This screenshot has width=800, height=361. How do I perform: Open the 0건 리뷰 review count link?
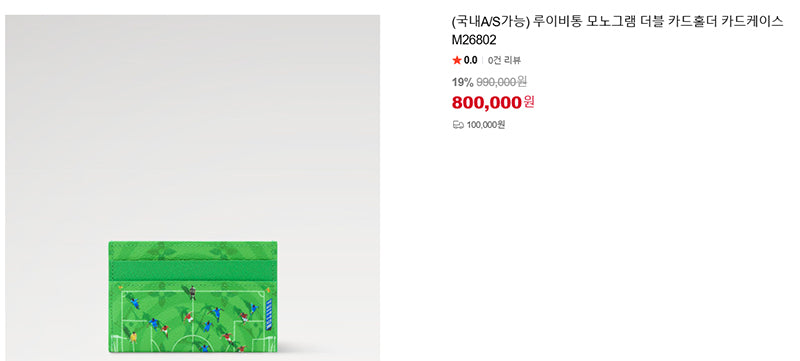[x=504, y=60]
